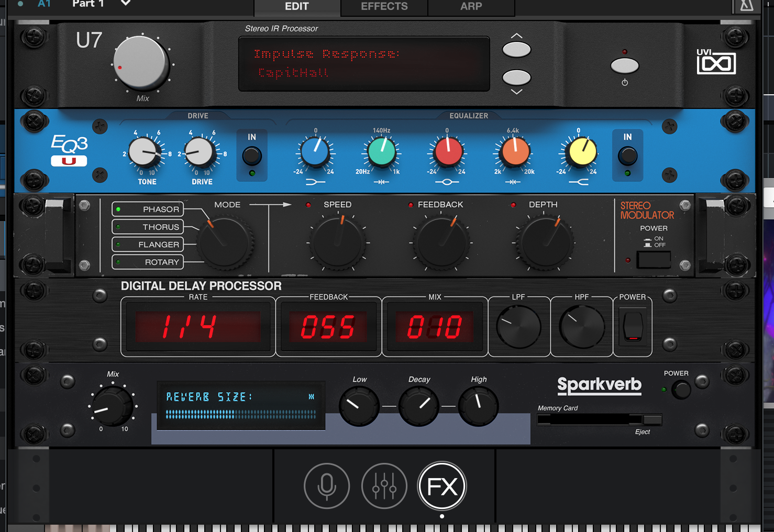
Task: Select the FX icon at the bottom
Action: click(x=441, y=486)
